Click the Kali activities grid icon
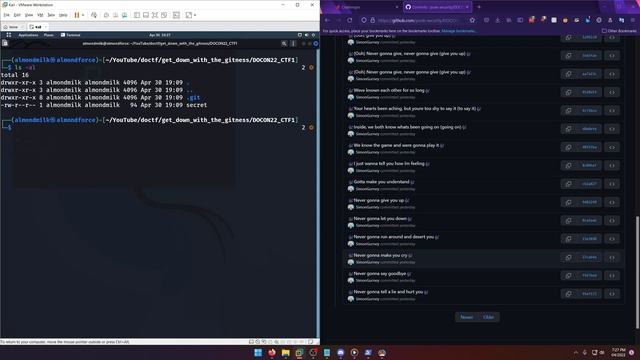This screenshot has width=640, height=360. coord(9,35)
